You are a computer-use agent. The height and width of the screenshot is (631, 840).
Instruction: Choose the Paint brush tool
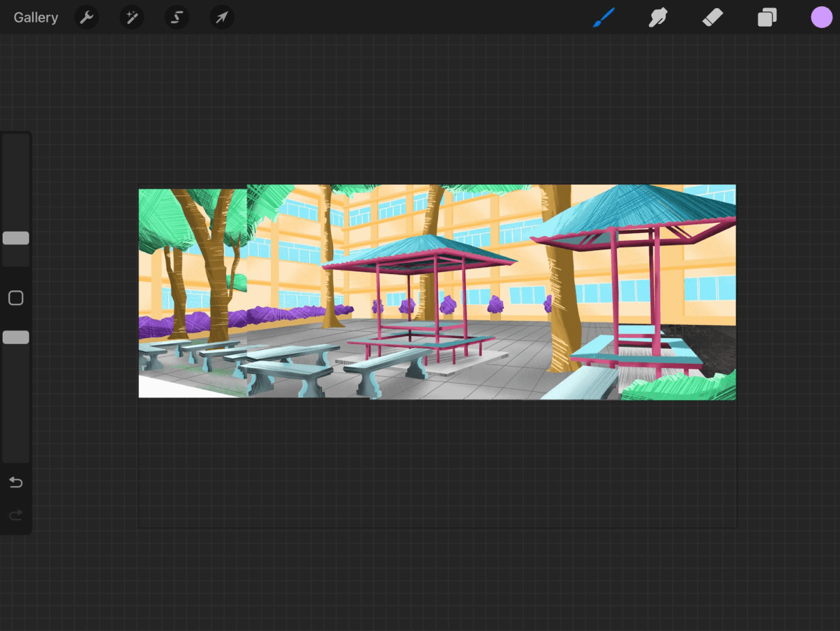(x=603, y=17)
